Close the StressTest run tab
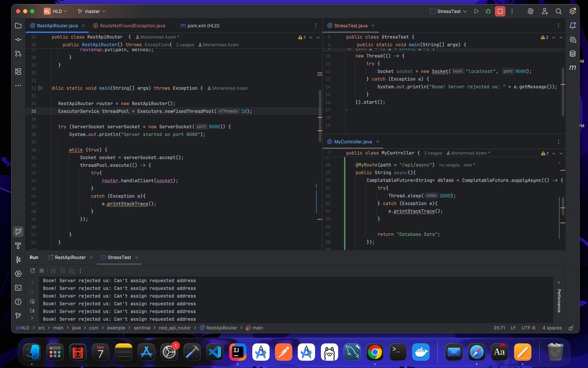 coord(136,257)
